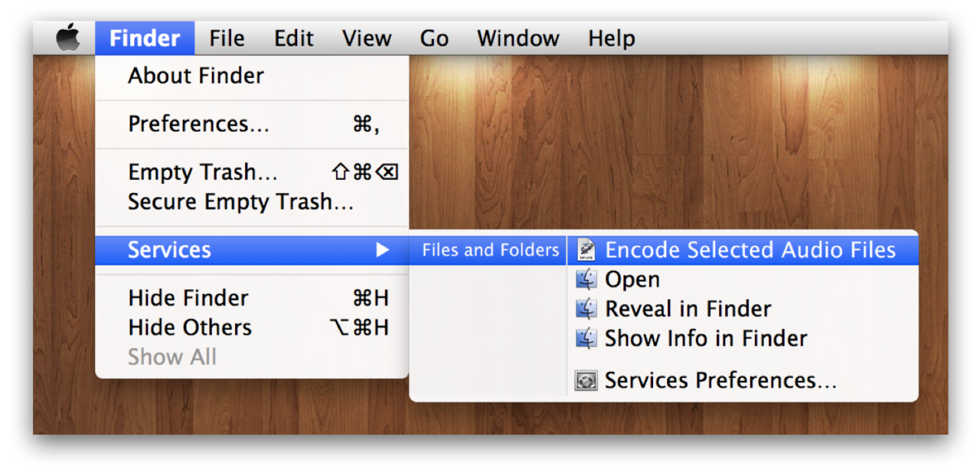Choose About Finder
The height and width of the screenshot is (473, 980).
tap(252, 76)
